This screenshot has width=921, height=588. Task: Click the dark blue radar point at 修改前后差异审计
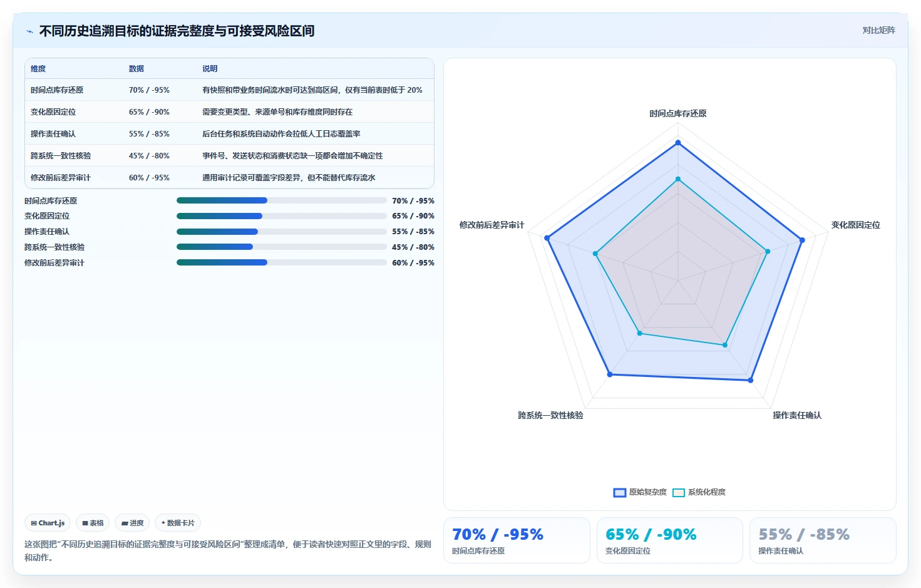pos(547,238)
